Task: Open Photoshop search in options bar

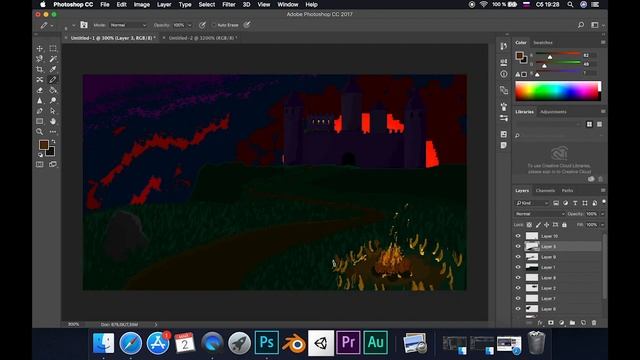Action: pos(581,25)
